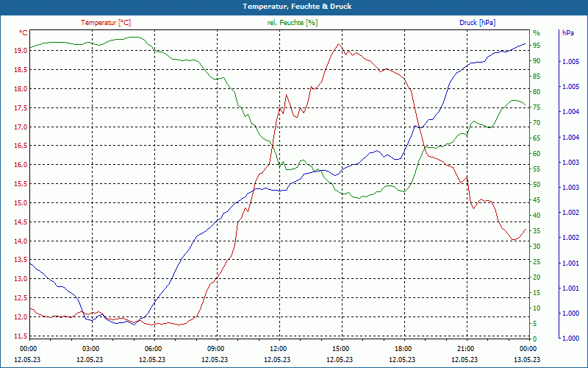The width and height of the screenshot is (588, 368).
Task: Click the "12:00" time axis label
Action: (279, 348)
